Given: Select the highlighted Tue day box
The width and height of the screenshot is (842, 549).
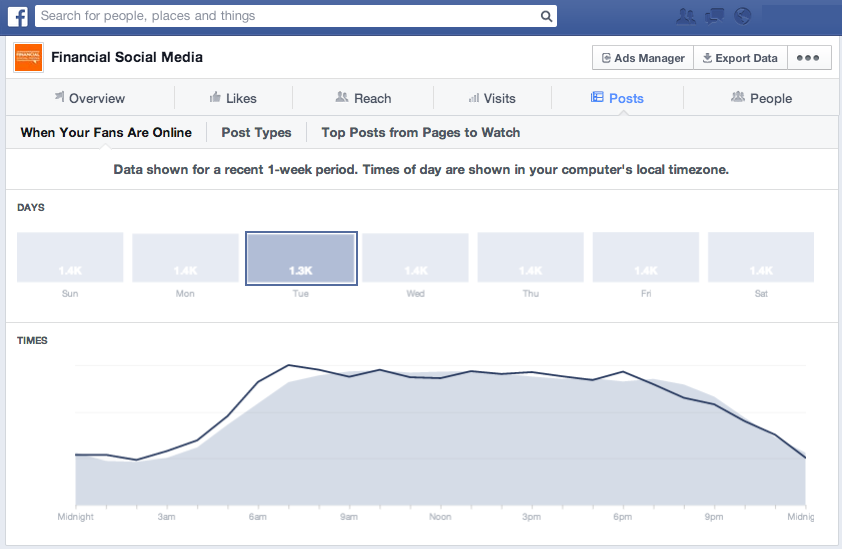Looking at the screenshot, I should (x=301, y=258).
